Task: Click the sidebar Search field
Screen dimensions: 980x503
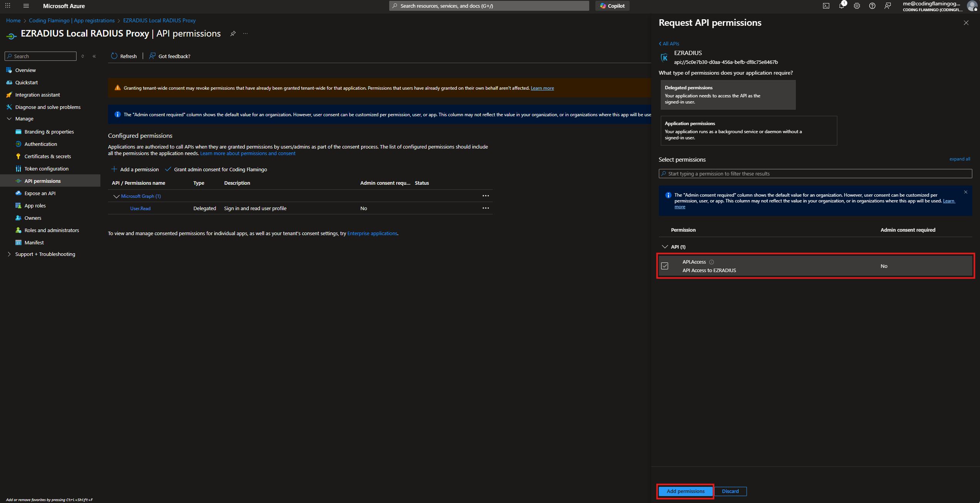Action: (40, 56)
